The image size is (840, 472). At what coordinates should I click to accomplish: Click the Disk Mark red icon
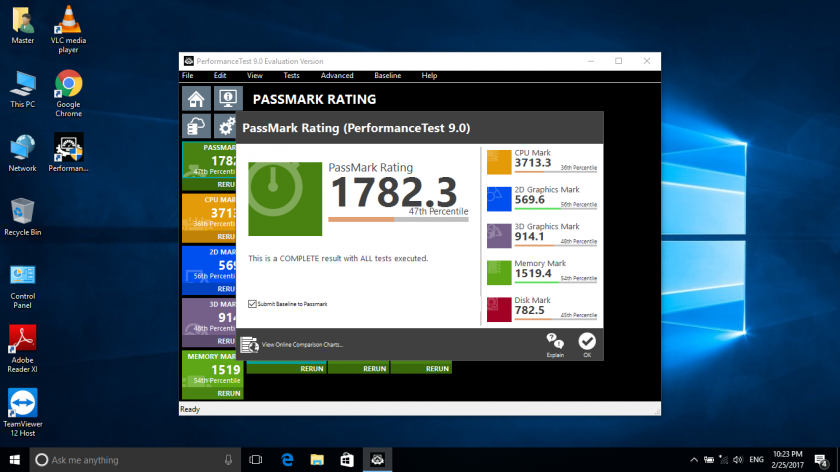click(x=498, y=309)
